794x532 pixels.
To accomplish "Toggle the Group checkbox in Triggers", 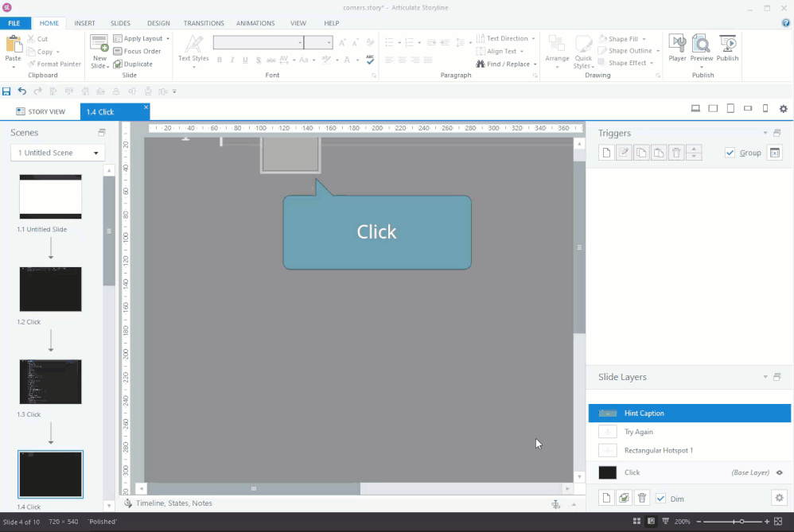I will (x=730, y=153).
